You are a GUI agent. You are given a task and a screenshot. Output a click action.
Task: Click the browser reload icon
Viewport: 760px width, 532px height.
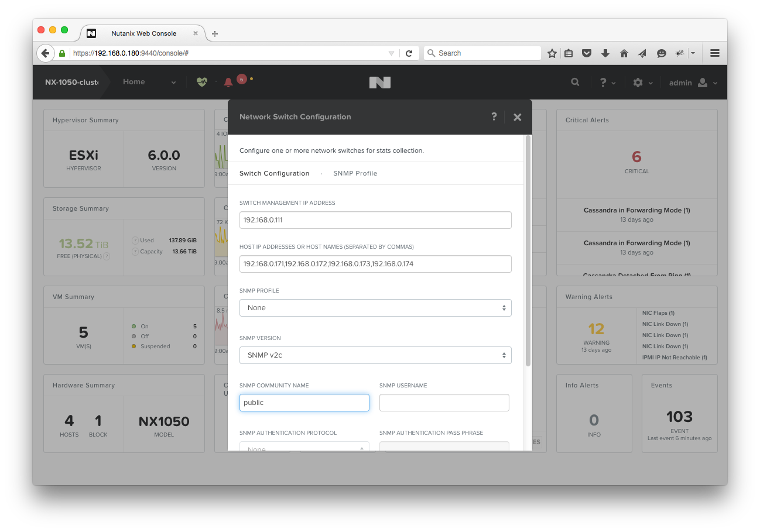(x=409, y=53)
